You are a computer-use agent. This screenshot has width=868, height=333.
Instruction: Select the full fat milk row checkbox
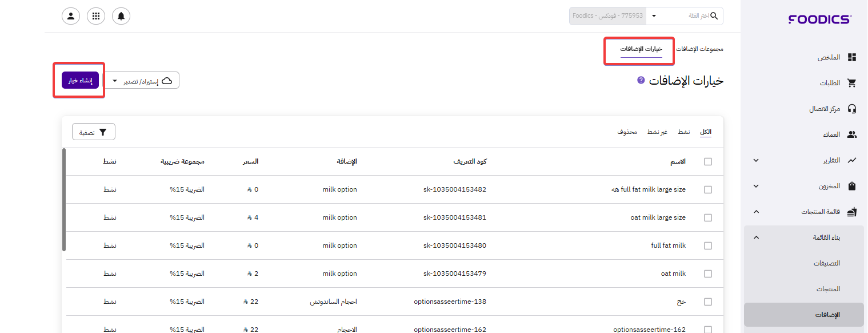[708, 246]
